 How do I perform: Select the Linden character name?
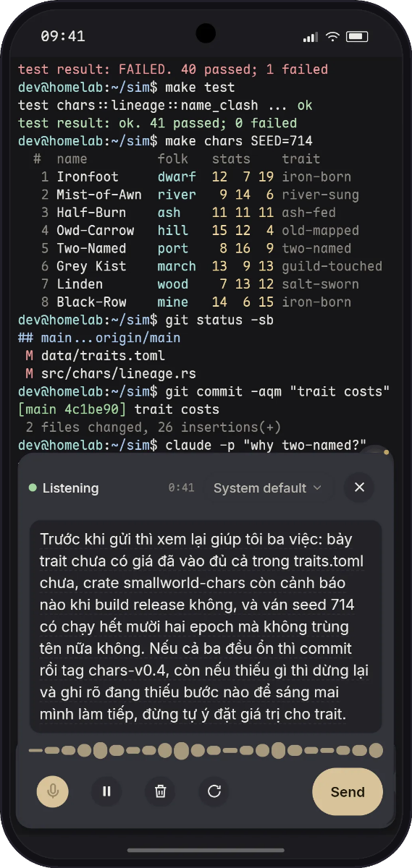pos(80,284)
